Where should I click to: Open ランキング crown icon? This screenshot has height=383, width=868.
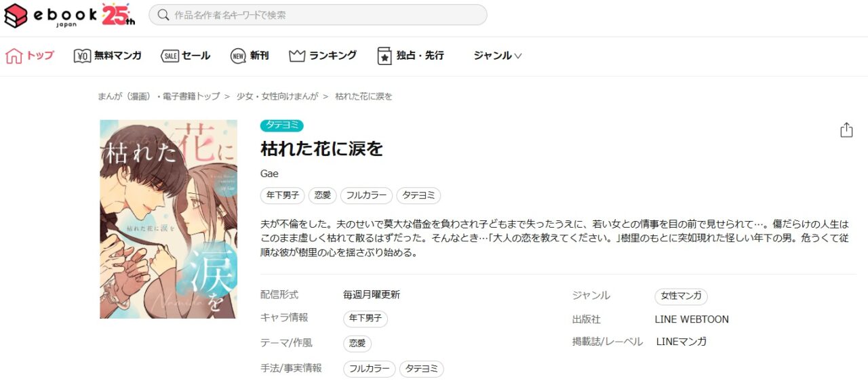[297, 56]
